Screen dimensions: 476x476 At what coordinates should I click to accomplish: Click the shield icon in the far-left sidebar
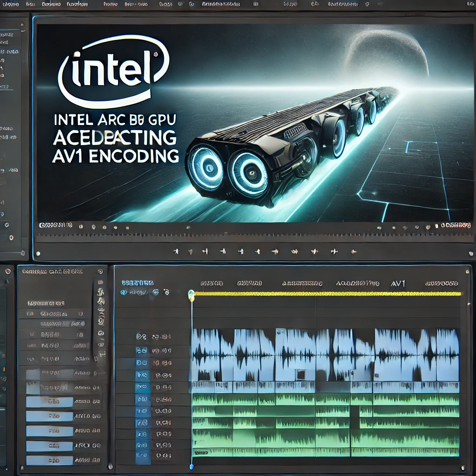(x=7, y=225)
